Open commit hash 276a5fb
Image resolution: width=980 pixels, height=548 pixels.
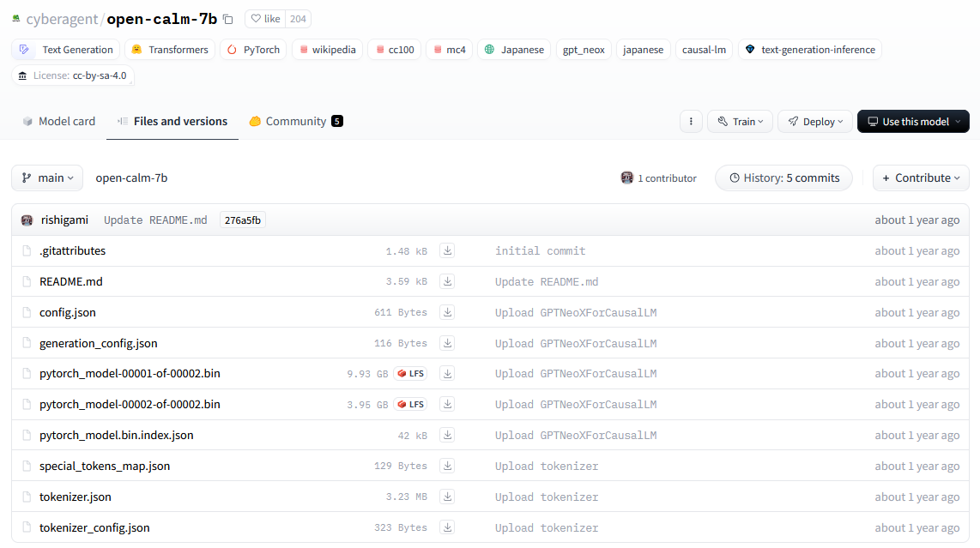pos(243,220)
